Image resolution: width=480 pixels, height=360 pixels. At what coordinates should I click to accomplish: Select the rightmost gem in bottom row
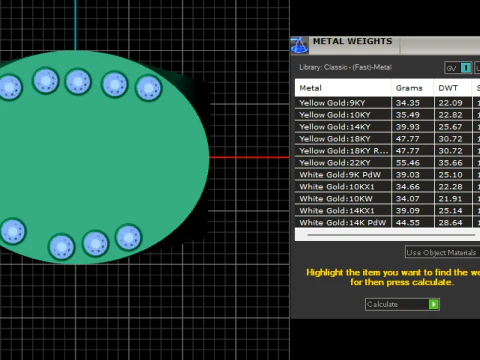coord(128,238)
